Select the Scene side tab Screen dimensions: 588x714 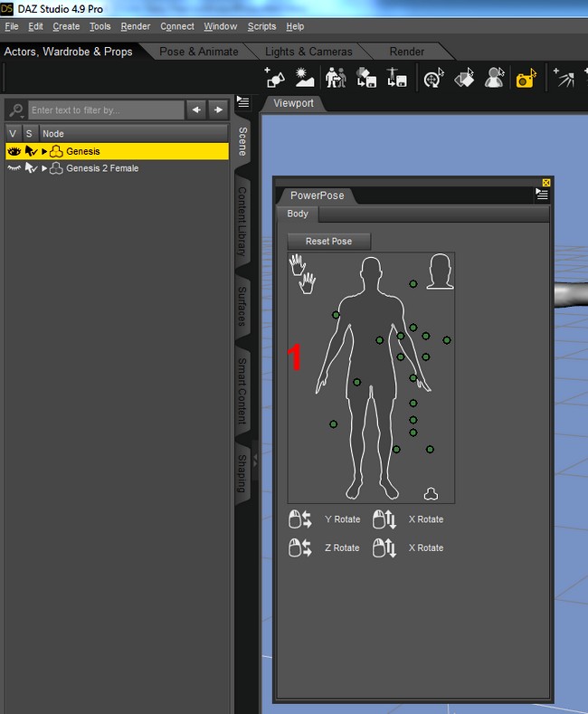[242, 141]
